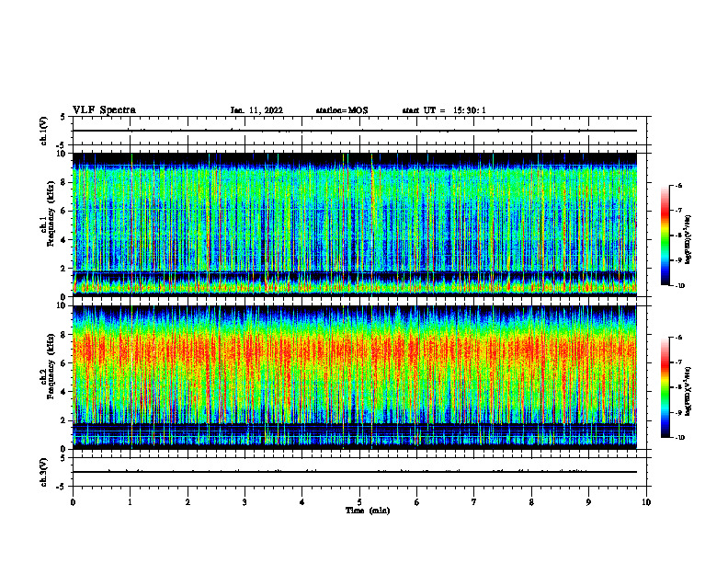
Task: Click "-6" on the ch.2 color scale
Action: [x=678, y=338]
